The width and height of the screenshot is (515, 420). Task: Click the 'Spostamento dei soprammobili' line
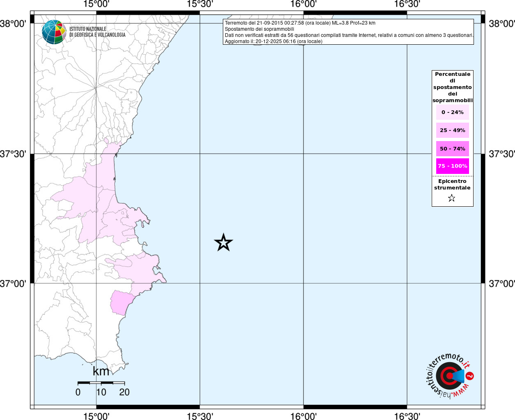pos(259,29)
